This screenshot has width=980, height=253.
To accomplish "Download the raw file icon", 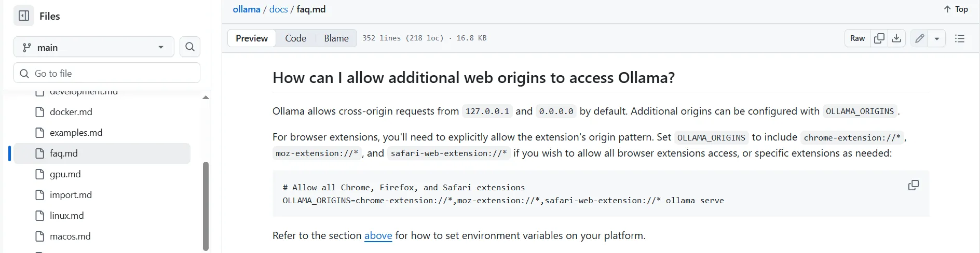I will point(896,38).
